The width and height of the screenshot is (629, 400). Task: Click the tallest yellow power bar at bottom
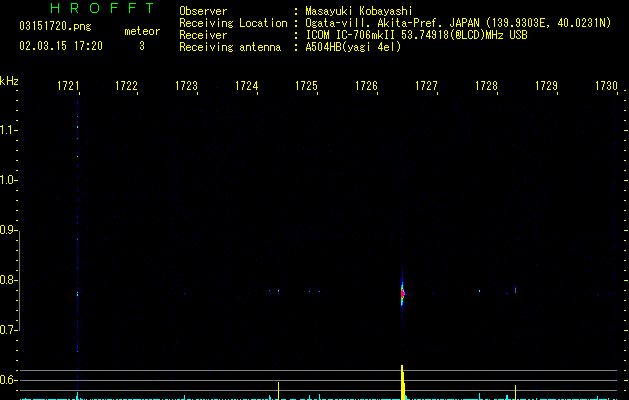[402, 382]
